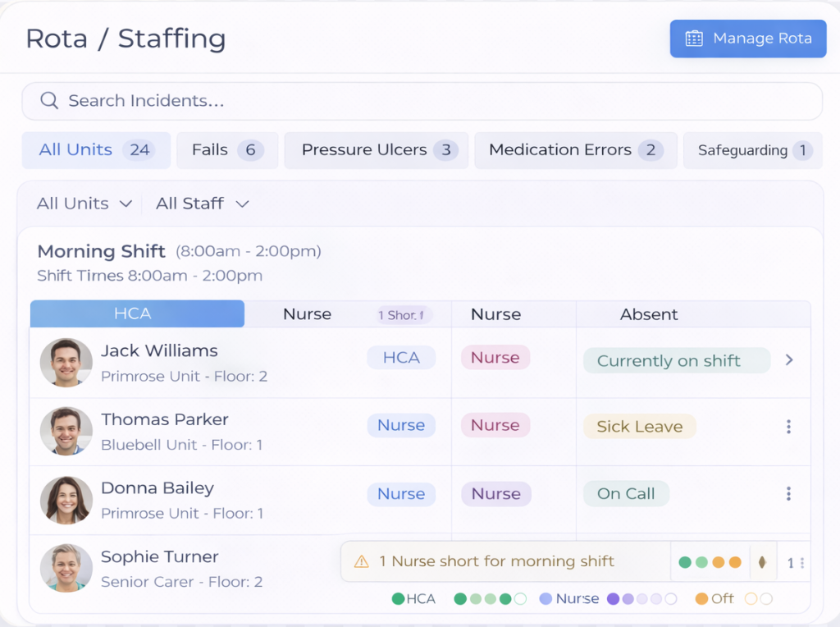840x627 pixels.
Task: Click Morning Shift heading
Action: 101,251
